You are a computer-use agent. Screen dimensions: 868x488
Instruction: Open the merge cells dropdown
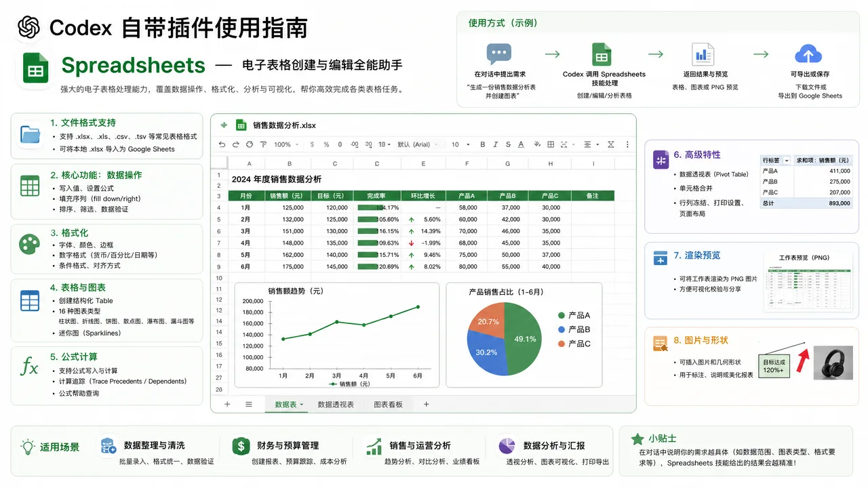coord(568,144)
